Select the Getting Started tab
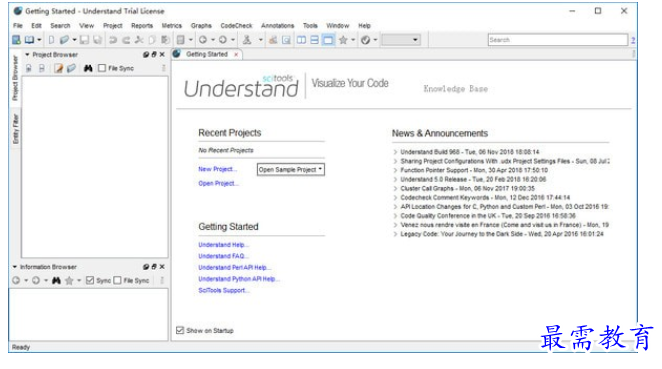Viewport: 662px width, 369px height. [x=207, y=54]
